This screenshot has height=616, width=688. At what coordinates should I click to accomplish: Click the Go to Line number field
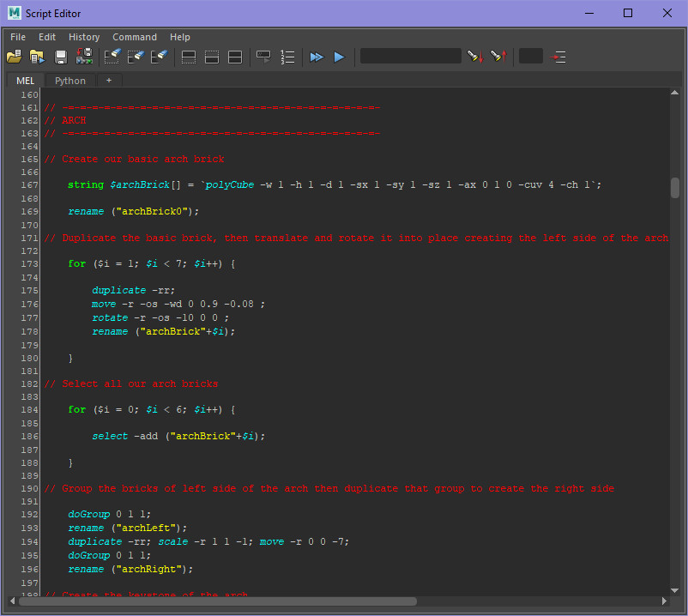(x=531, y=56)
